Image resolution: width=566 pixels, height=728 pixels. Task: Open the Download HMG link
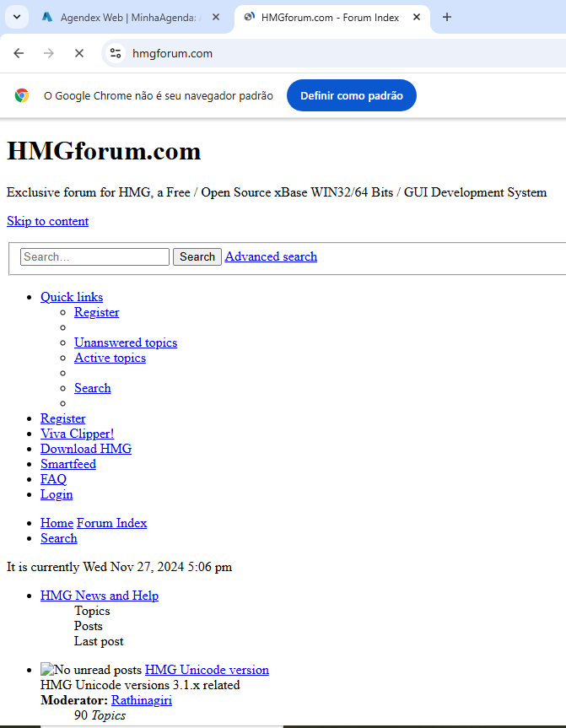86,449
